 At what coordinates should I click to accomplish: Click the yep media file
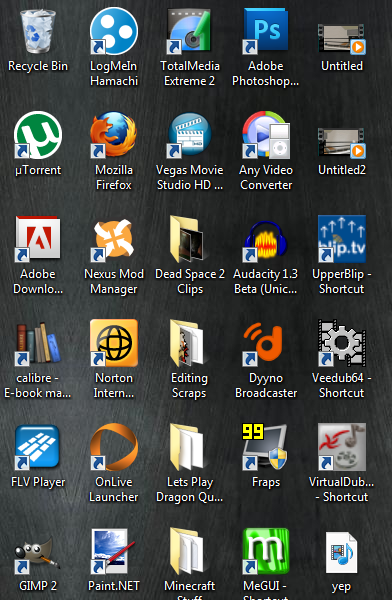[x=341, y=553]
